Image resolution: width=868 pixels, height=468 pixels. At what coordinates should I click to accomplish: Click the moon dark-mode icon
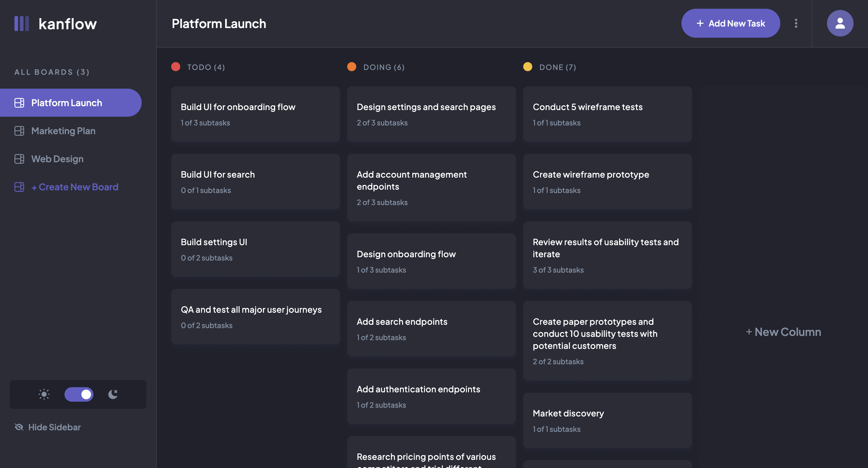113,394
